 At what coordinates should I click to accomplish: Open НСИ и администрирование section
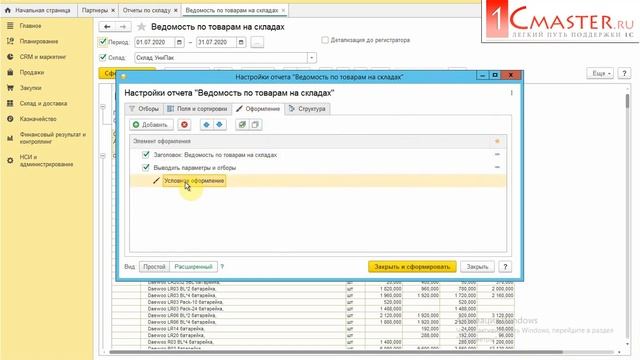tap(46, 160)
